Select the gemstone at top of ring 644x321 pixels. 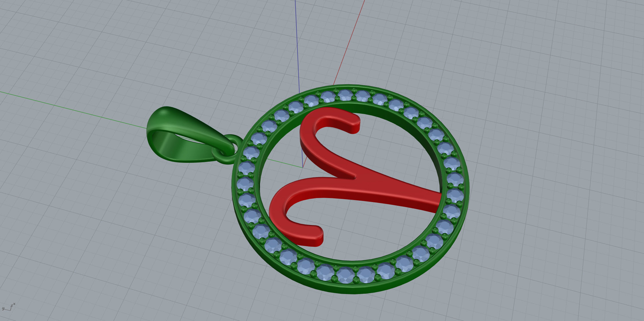click(345, 95)
